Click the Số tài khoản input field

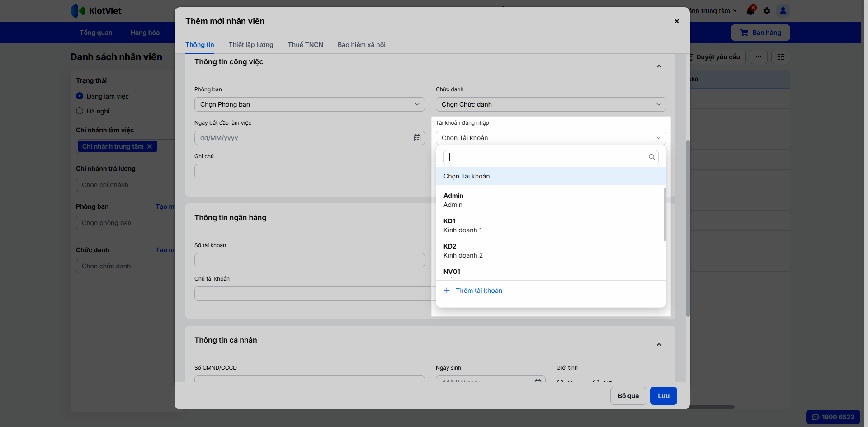[x=310, y=260]
